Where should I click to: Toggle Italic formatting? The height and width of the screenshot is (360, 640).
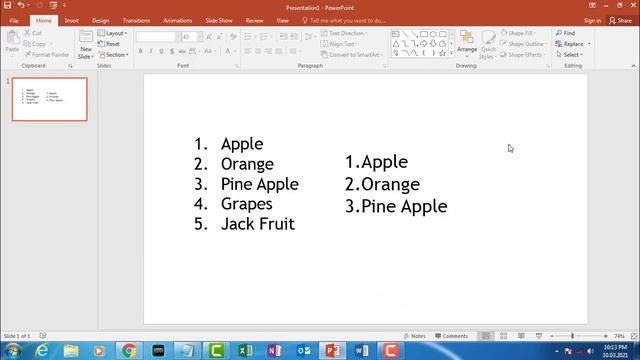[151, 51]
